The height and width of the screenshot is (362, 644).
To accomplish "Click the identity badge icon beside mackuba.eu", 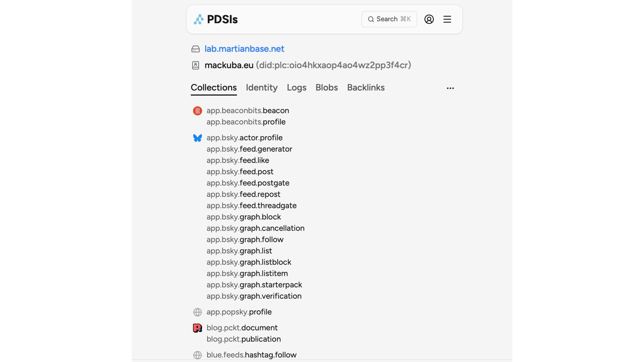I will tap(196, 65).
